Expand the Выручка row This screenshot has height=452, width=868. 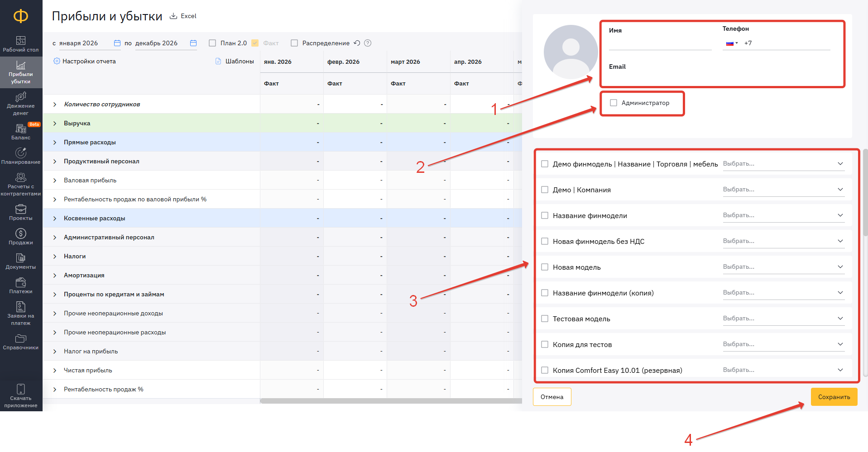55,124
